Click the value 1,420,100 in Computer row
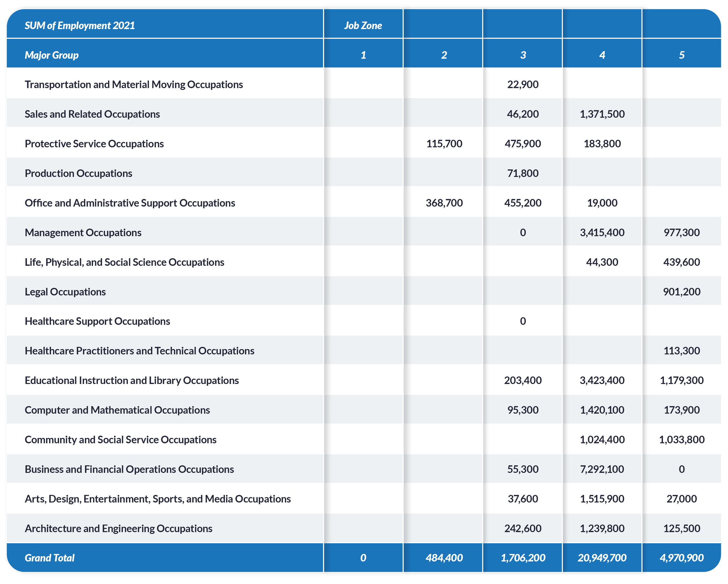The height and width of the screenshot is (584, 728). (602, 410)
